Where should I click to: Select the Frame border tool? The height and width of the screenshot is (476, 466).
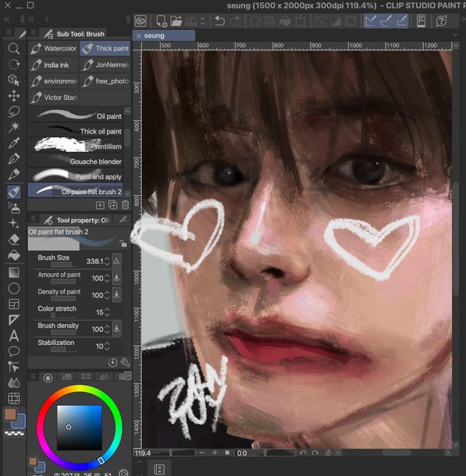14,304
